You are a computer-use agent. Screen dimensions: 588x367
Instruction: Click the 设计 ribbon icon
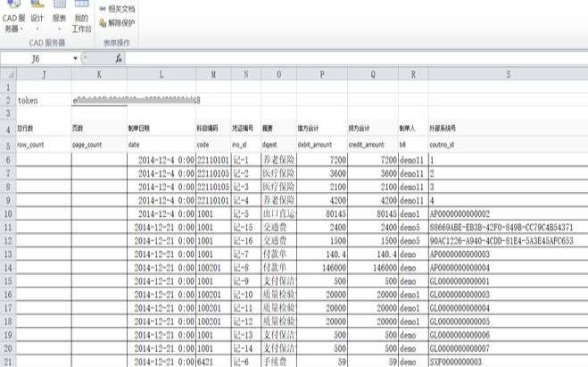click(37, 13)
